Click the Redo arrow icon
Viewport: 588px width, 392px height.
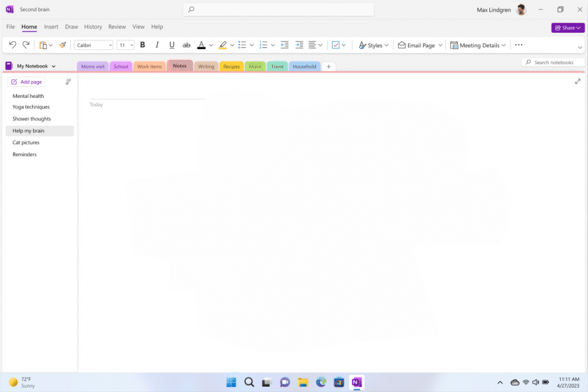tap(26, 45)
